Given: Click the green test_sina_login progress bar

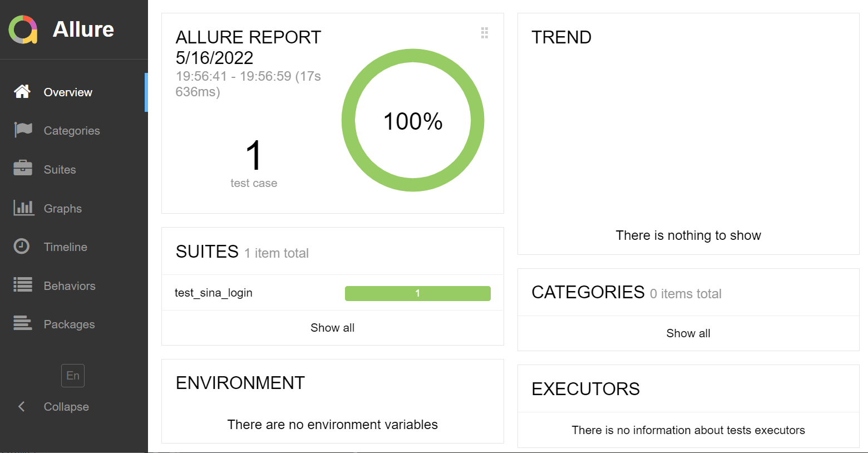Looking at the screenshot, I should coord(417,293).
